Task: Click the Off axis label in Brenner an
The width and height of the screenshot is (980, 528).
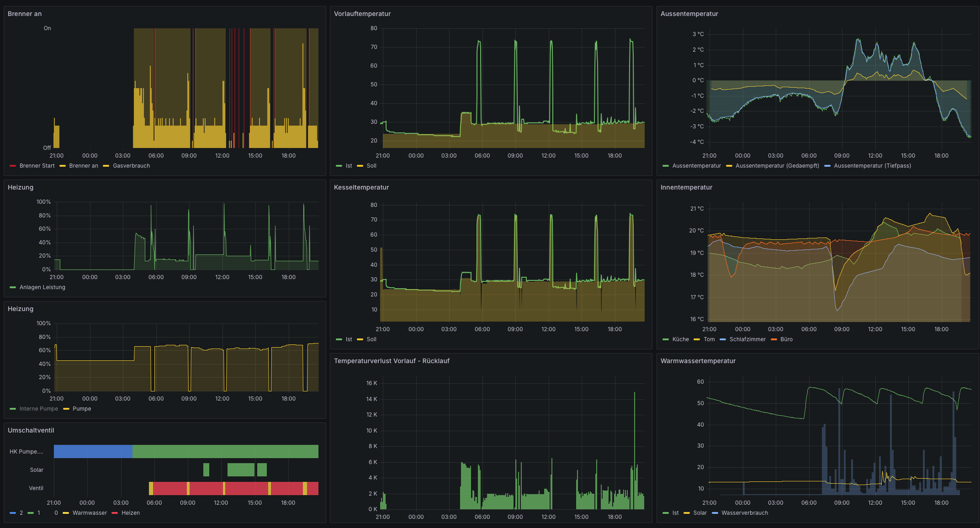Action: tap(47, 148)
